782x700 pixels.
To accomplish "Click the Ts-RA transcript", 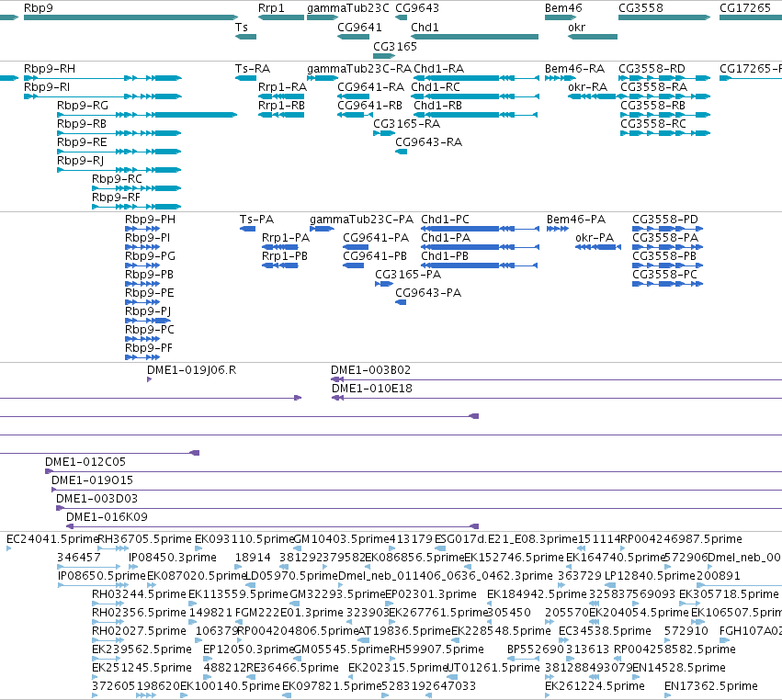I will [246, 78].
